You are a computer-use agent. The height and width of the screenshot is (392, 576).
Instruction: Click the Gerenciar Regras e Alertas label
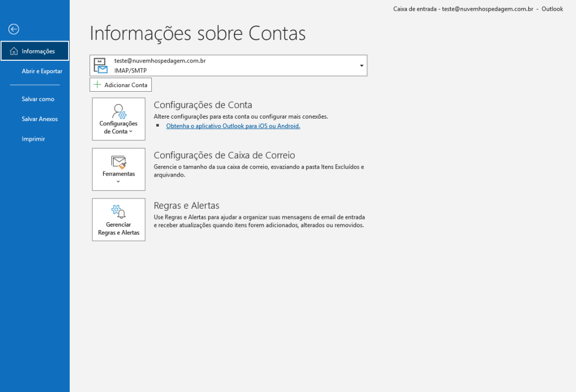coord(119,228)
